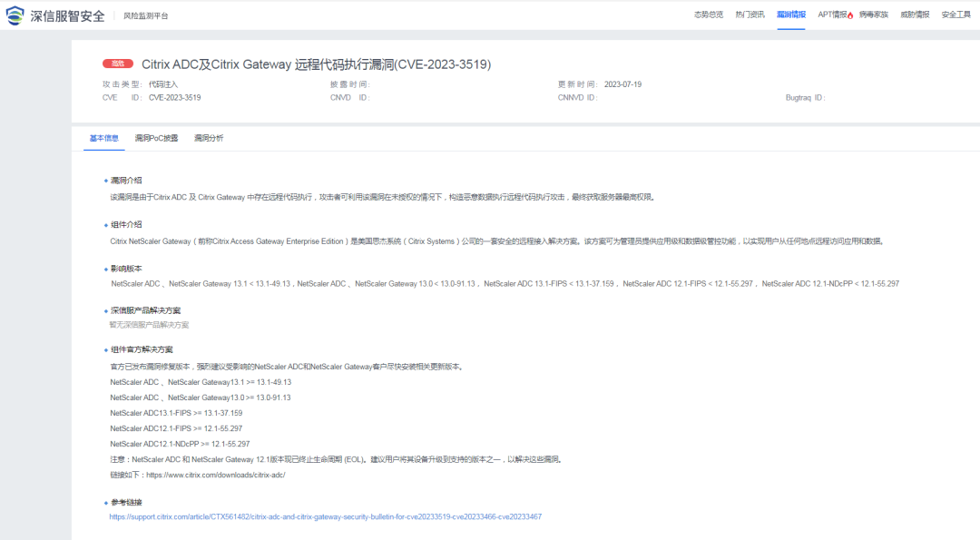Screen dimensions: 980x540
Task: Click the line 'Gateway13.0 >= 13.0-91.13'
Action: 201,398
